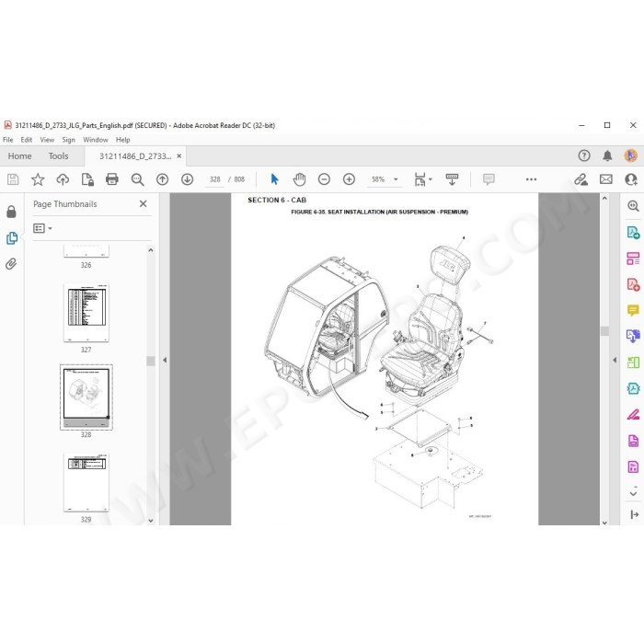This screenshot has width=644, height=644.
Task: Open yellow Comment tool in right pane
Action: 633,310
